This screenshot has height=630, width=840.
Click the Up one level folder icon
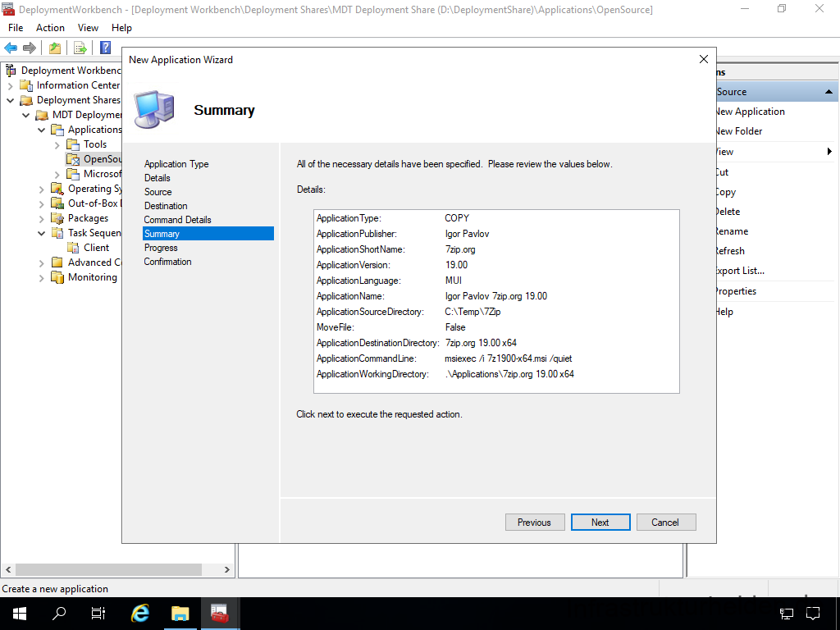[x=55, y=48]
